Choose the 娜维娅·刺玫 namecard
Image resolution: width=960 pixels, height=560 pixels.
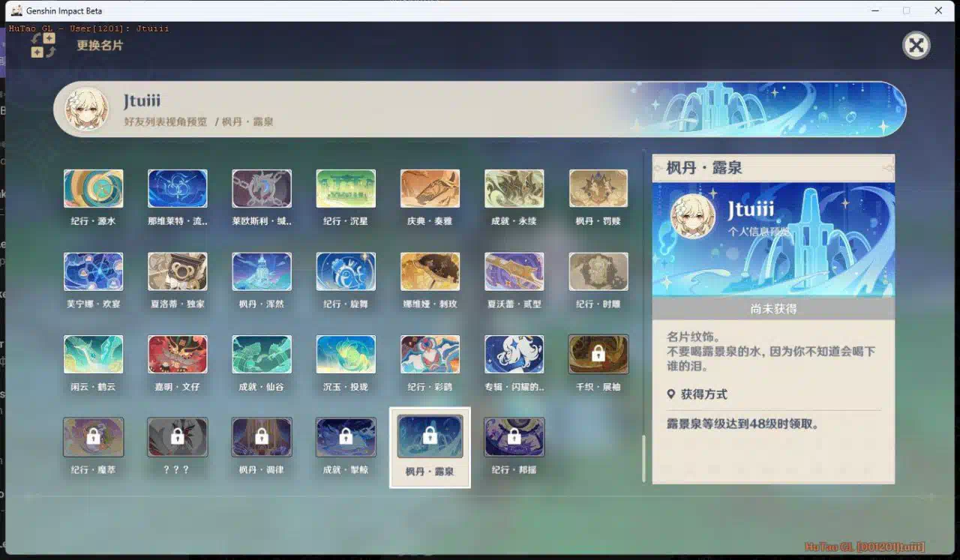430,271
